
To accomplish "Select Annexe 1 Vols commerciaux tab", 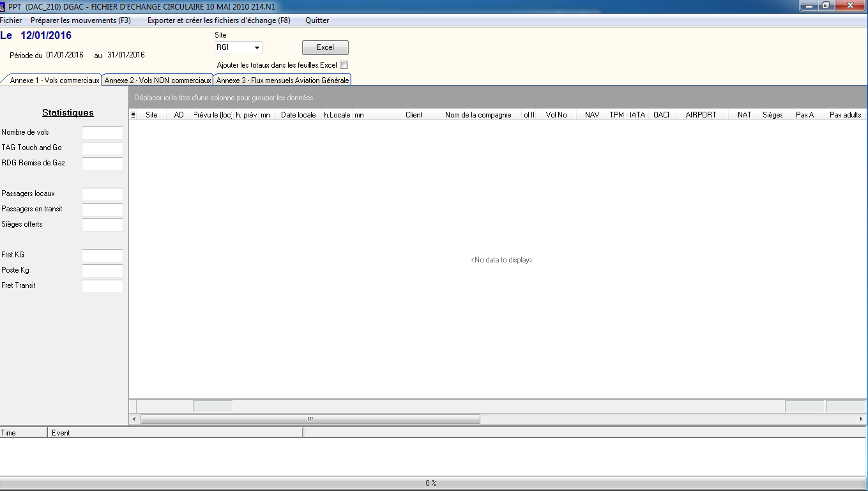I will click(54, 80).
